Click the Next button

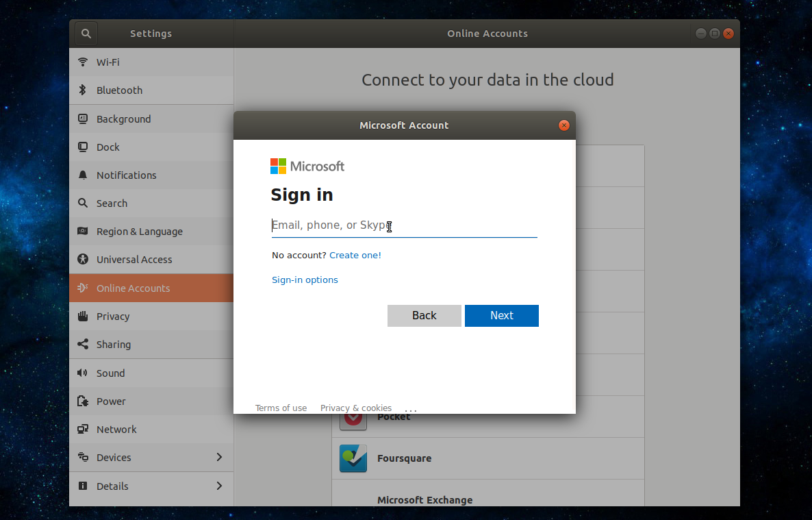[502, 316]
